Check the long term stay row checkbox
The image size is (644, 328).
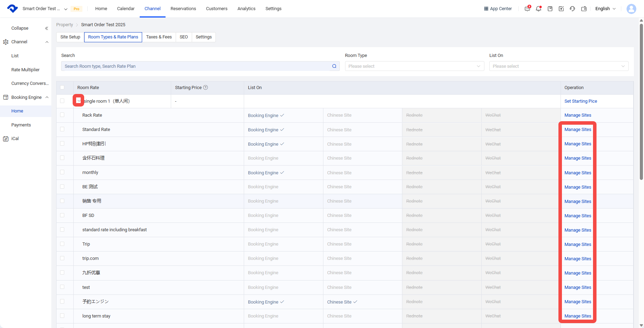[62, 316]
